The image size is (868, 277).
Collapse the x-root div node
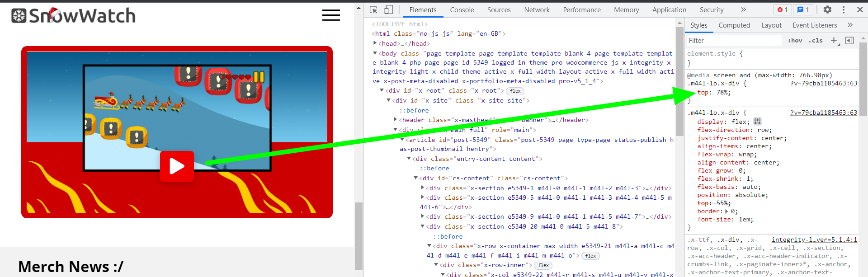tap(382, 91)
